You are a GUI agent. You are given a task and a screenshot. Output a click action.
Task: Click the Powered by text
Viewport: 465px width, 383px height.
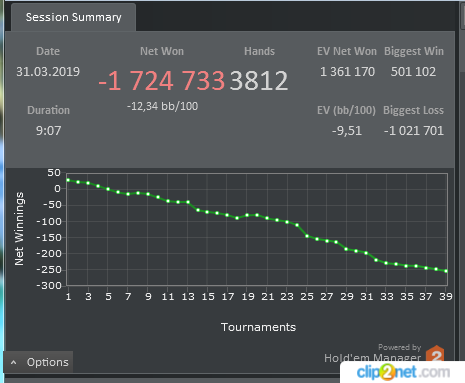(399, 347)
